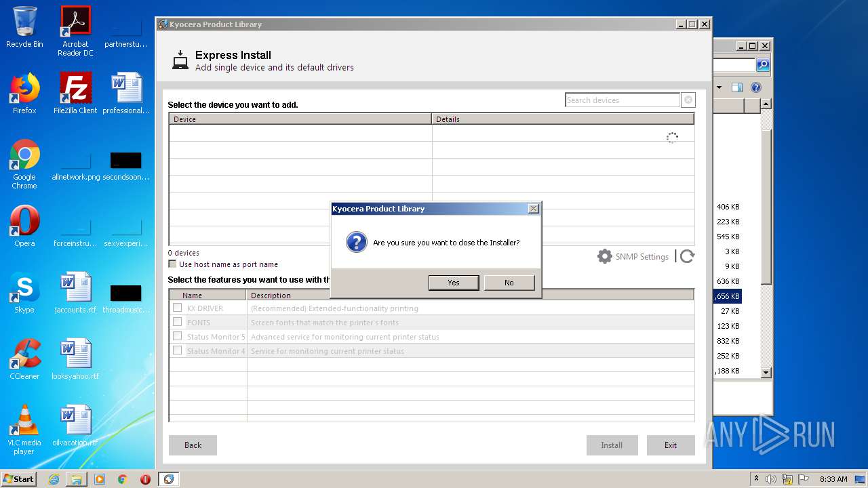This screenshot has width=868, height=488.
Task: Click the Express Install laptop download icon
Action: click(180, 60)
